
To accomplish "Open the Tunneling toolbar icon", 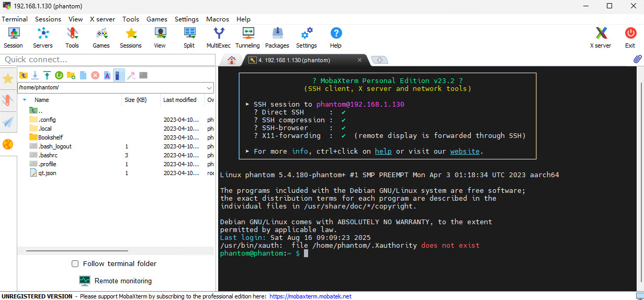I will (247, 38).
